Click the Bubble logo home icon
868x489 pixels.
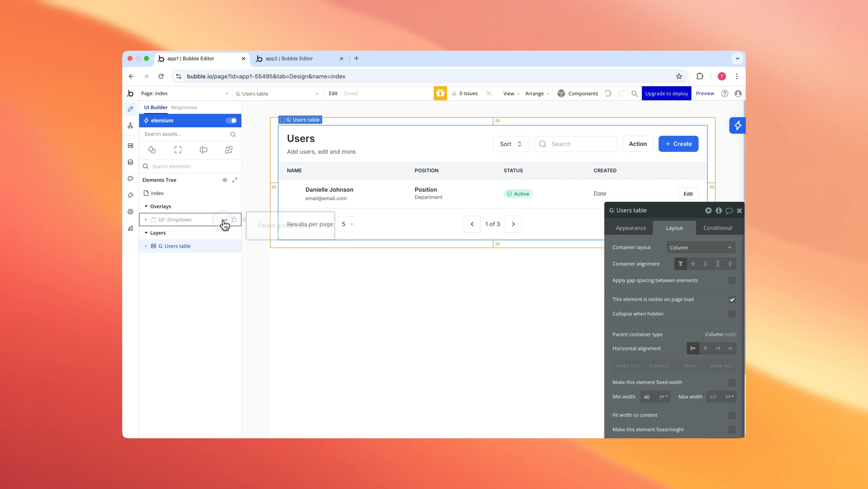(130, 93)
